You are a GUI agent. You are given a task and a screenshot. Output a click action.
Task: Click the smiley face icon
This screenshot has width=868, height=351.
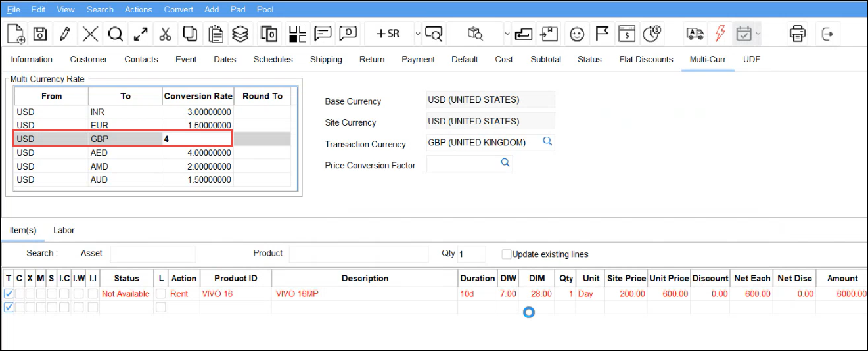pos(577,34)
